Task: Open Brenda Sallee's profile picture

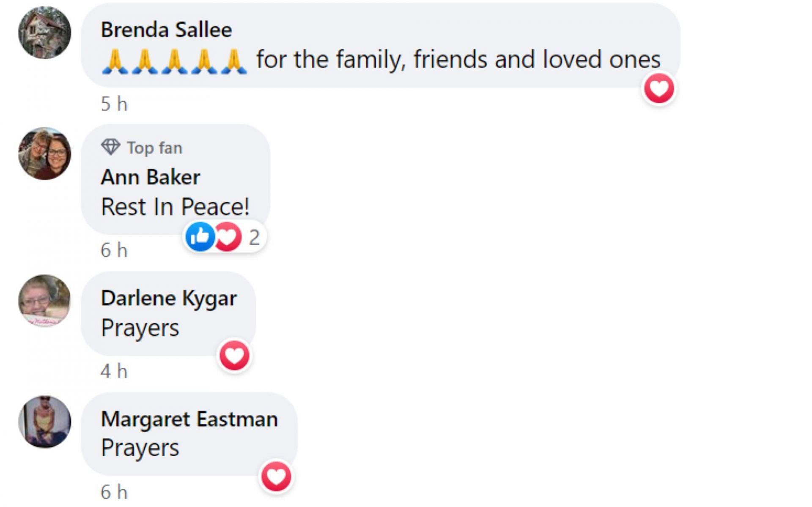Action: pyautogui.click(x=44, y=33)
